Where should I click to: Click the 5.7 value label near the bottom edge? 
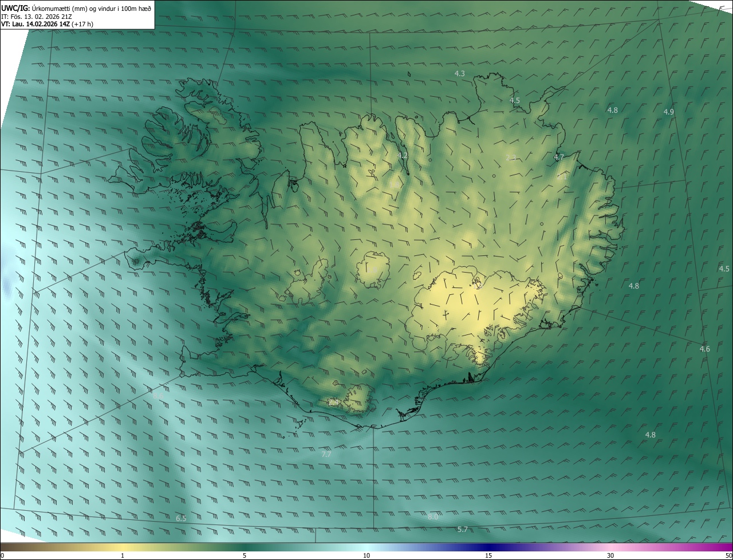click(x=463, y=529)
